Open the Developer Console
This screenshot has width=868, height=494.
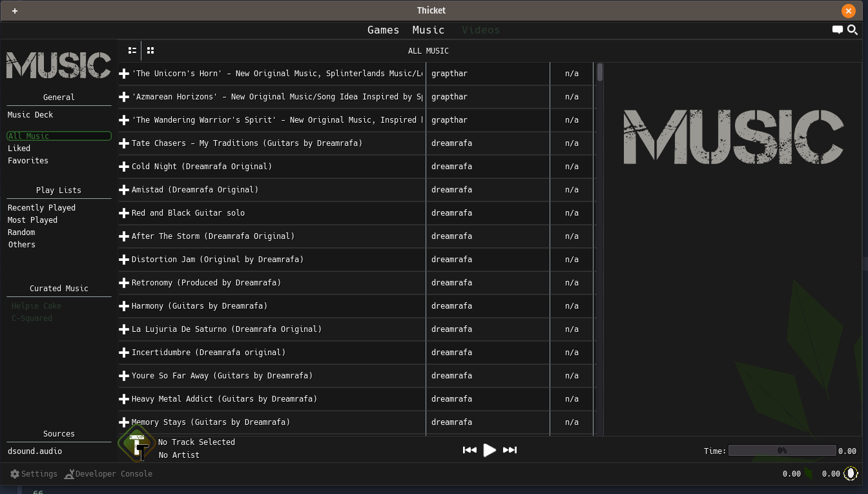pos(108,474)
